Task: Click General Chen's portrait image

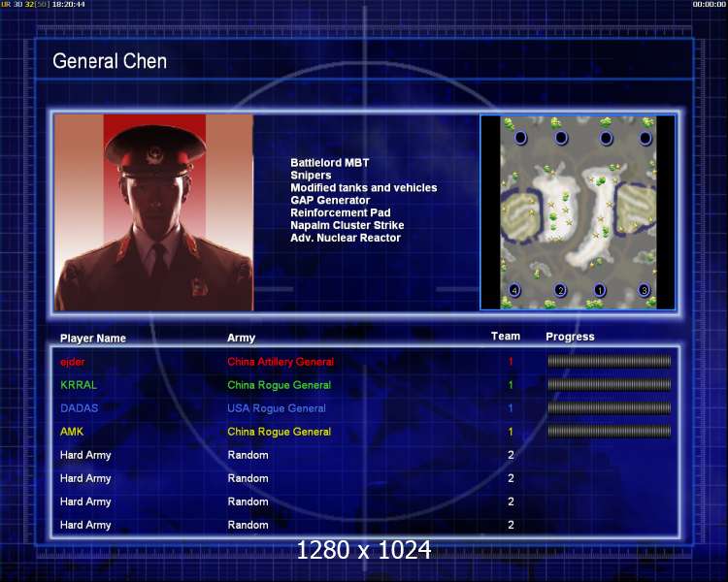Action: [x=154, y=212]
